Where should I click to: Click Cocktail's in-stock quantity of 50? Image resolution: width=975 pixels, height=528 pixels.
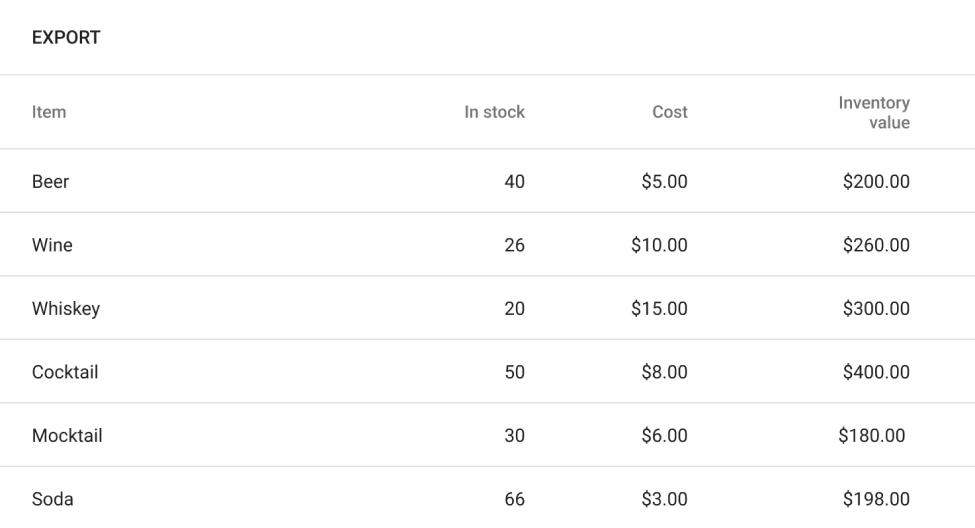coord(514,372)
